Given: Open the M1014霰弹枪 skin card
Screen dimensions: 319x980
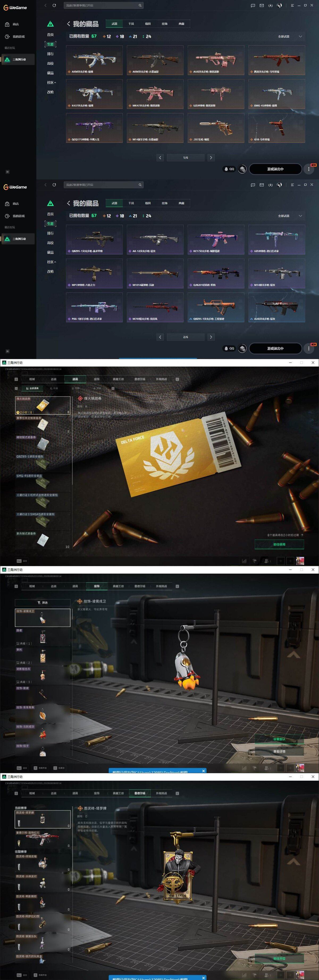Looking at the screenshot, I should [x=155, y=274].
